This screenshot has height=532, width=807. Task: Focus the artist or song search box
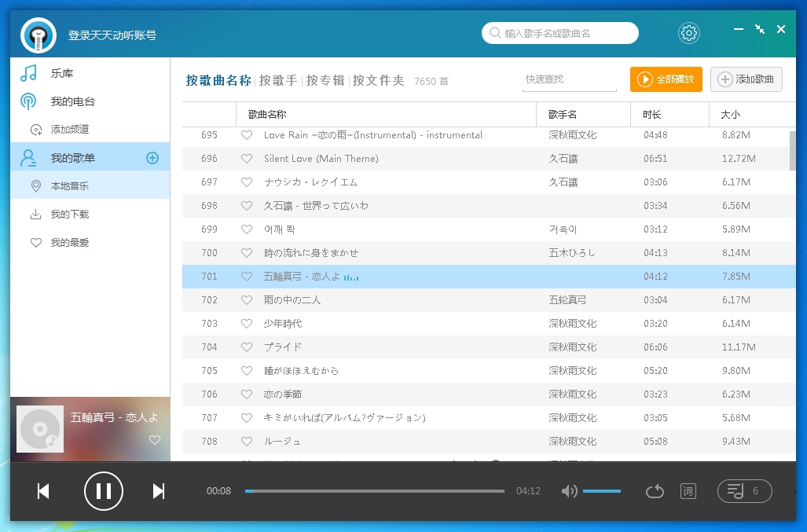pyautogui.click(x=560, y=33)
